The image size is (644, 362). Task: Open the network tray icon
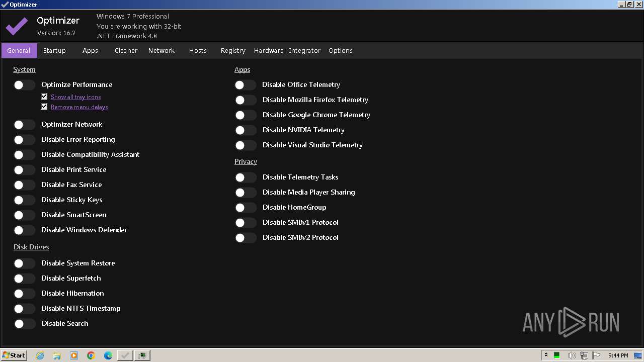tap(584, 355)
